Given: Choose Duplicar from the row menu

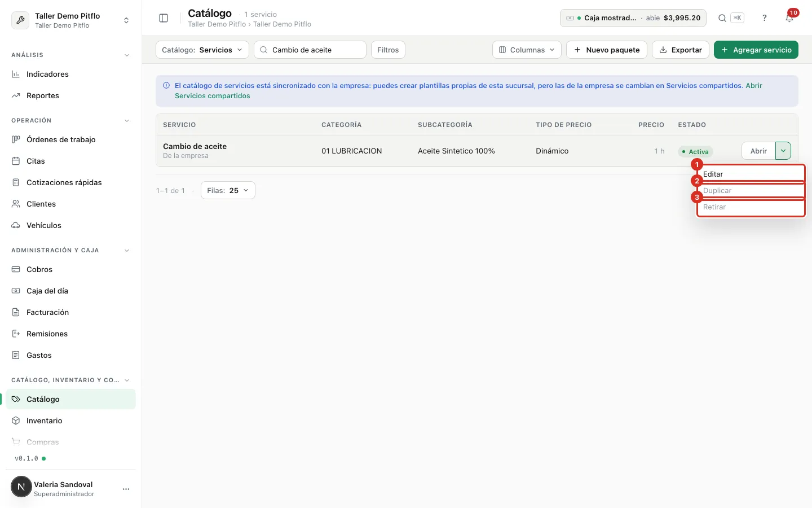Looking at the screenshot, I should [x=751, y=190].
